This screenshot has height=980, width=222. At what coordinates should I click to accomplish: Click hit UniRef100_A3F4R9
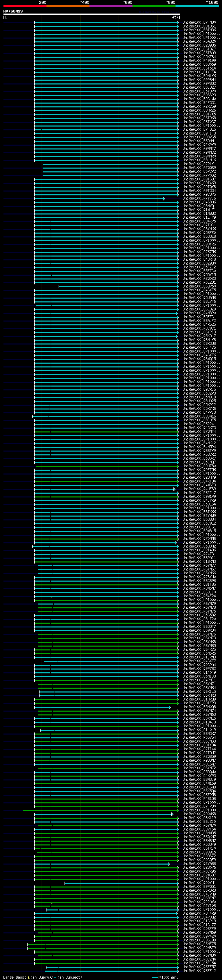[x=199, y=913]
